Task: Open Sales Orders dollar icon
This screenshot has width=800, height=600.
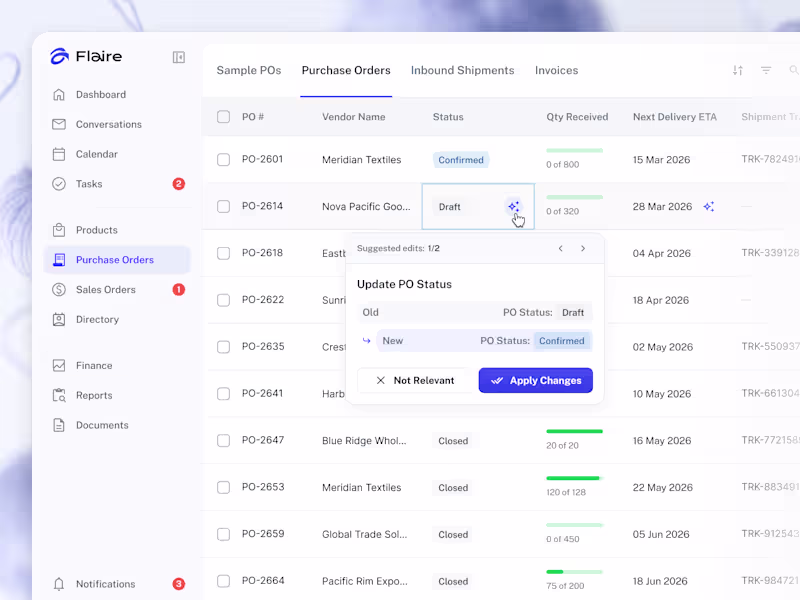Action: (59, 290)
